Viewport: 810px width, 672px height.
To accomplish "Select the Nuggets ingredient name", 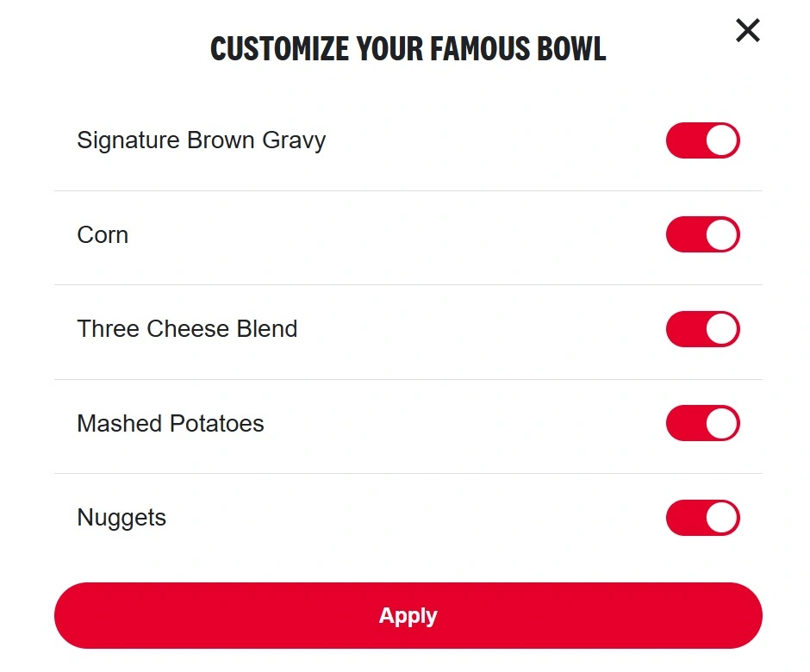I will pos(121,518).
